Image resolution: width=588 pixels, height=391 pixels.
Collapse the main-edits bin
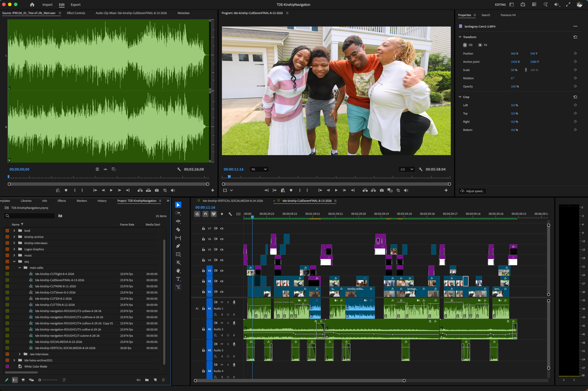20,268
